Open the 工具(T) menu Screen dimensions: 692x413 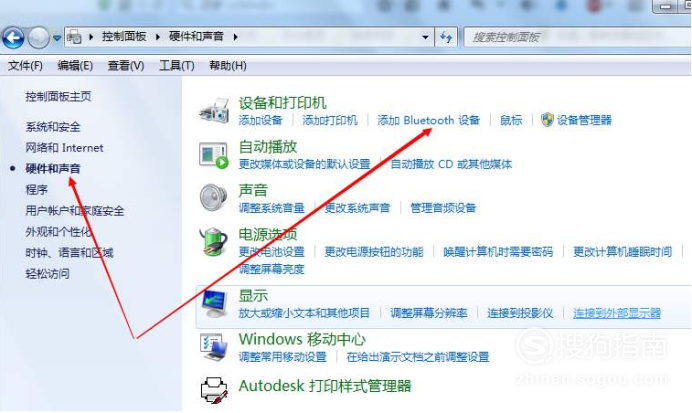pos(177,66)
